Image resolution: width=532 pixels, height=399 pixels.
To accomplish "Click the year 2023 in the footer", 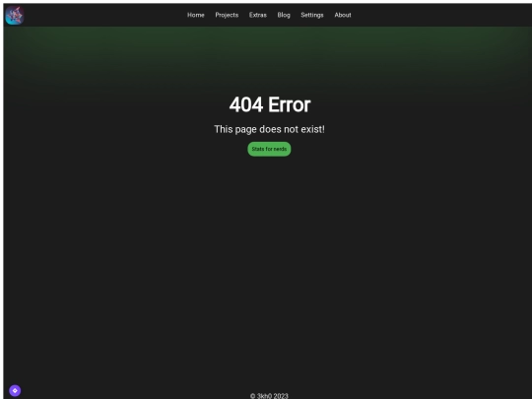I will tap(281, 396).
